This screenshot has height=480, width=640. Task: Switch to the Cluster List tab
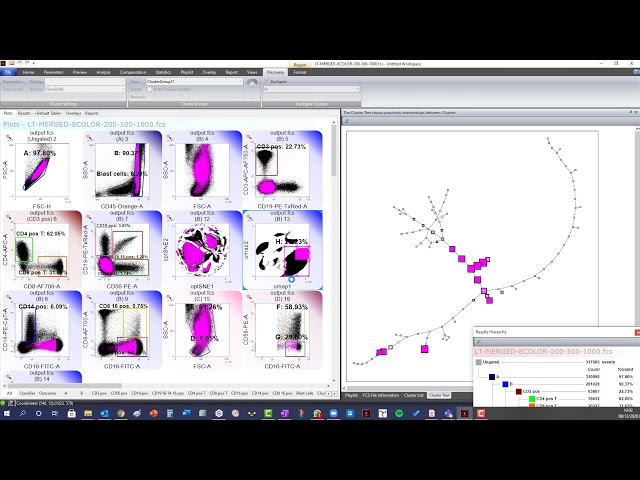(413, 396)
